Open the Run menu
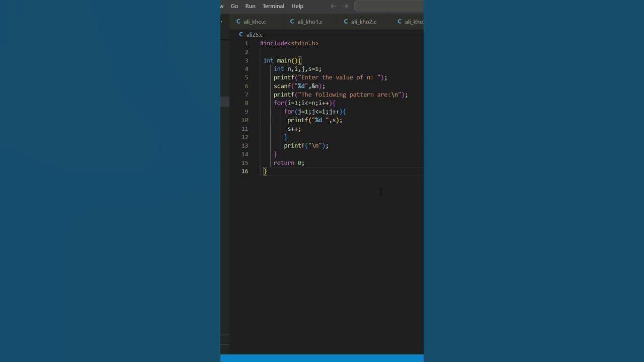The width and height of the screenshot is (644, 362). point(250,6)
